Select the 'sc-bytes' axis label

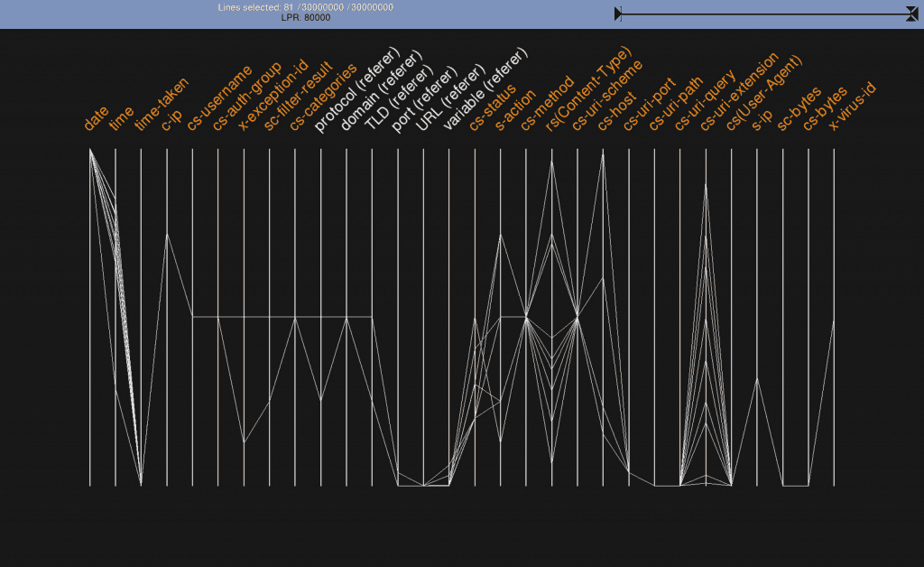[x=799, y=111]
